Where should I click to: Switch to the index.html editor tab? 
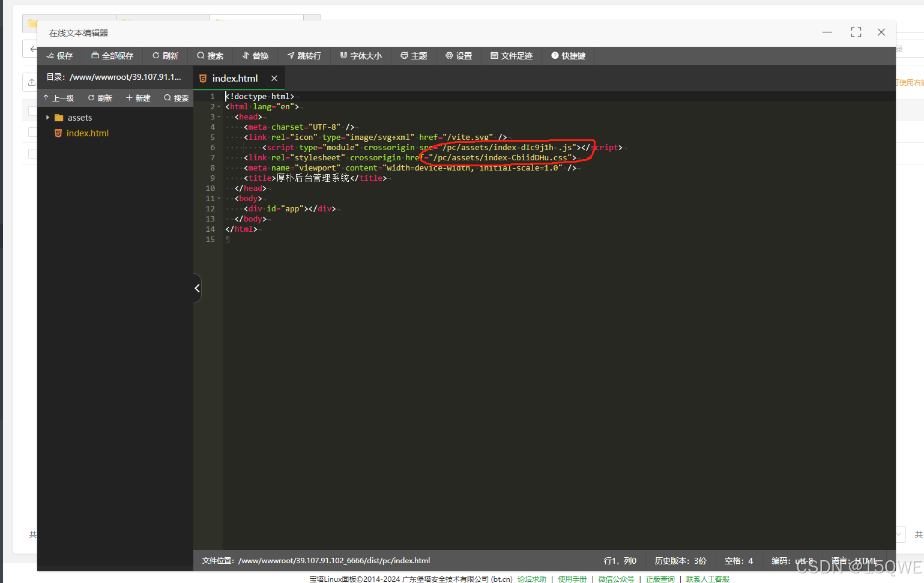tap(235, 78)
